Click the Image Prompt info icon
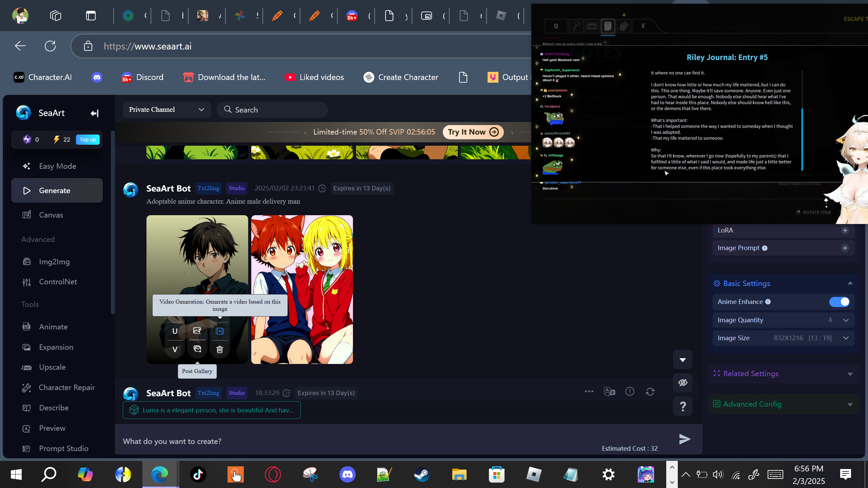This screenshot has height=488, width=868. [x=765, y=248]
